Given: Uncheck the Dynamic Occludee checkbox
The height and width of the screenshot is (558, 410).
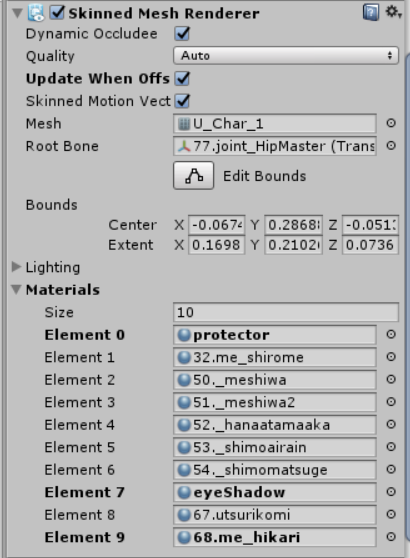Looking at the screenshot, I should pyautogui.click(x=182, y=33).
